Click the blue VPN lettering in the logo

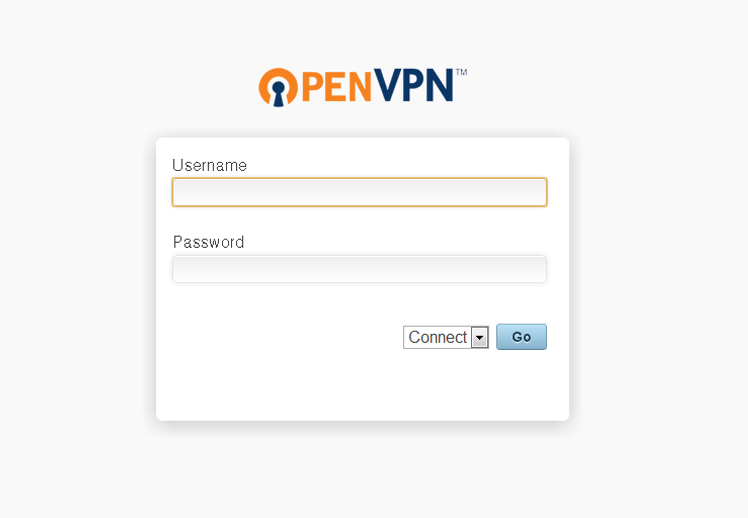(413, 85)
